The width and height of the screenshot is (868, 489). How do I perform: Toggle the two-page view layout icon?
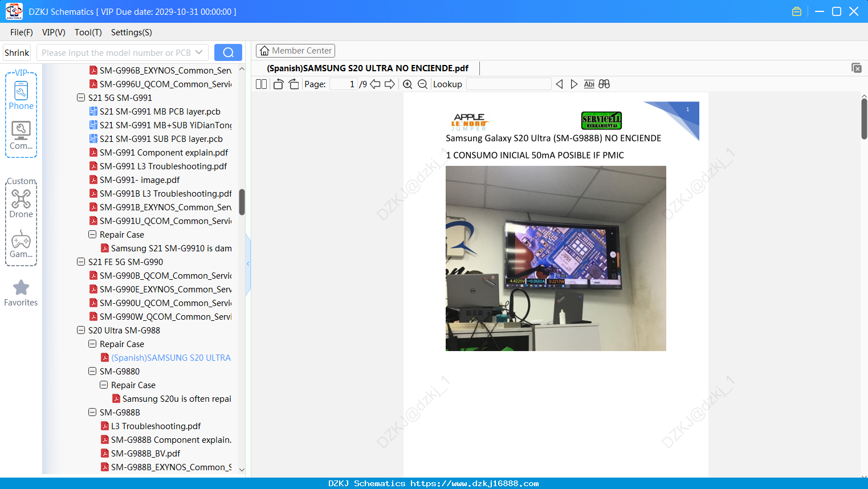pyautogui.click(x=262, y=84)
